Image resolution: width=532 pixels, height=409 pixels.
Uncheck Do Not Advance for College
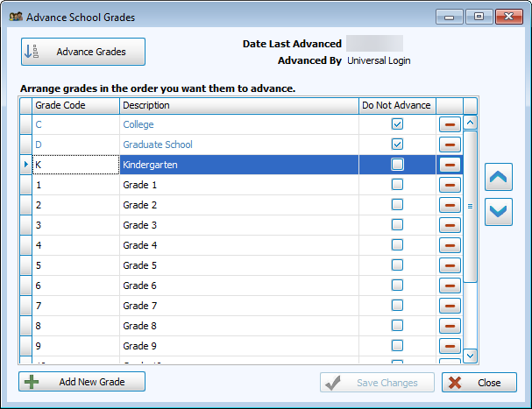(x=397, y=124)
